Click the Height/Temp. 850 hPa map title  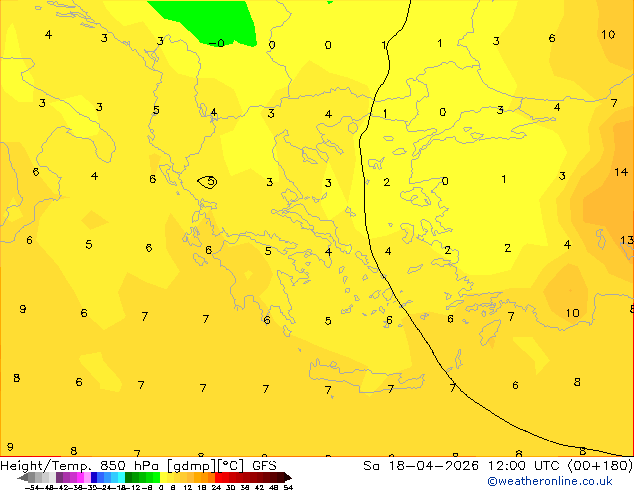point(82,465)
